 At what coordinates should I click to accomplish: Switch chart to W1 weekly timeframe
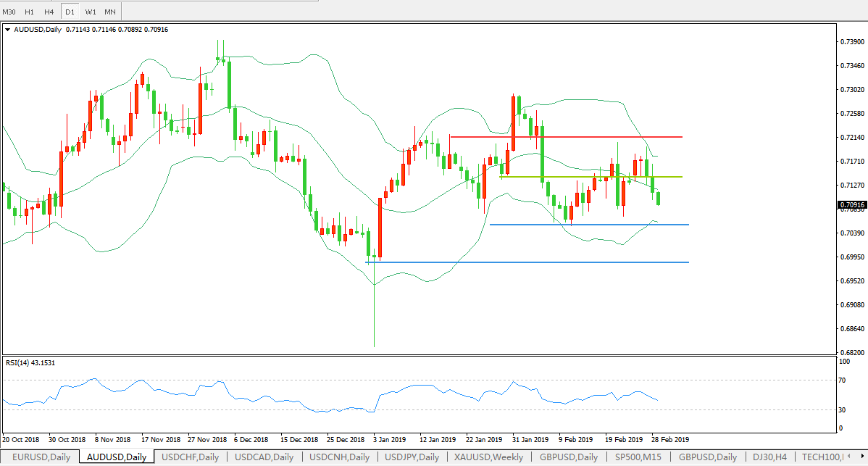[90, 12]
